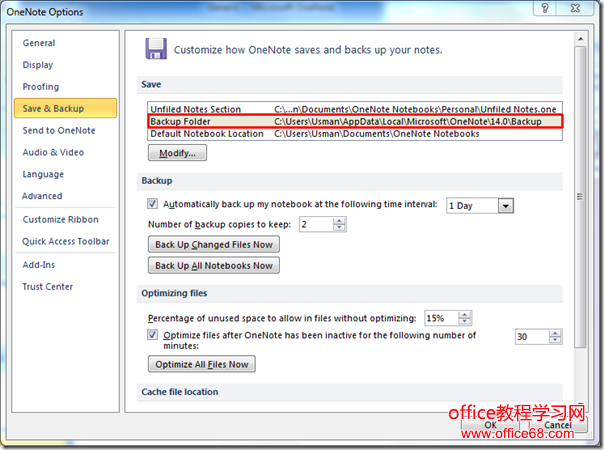Click the Cancel button
This screenshot has height=450, width=604.
coord(558,425)
